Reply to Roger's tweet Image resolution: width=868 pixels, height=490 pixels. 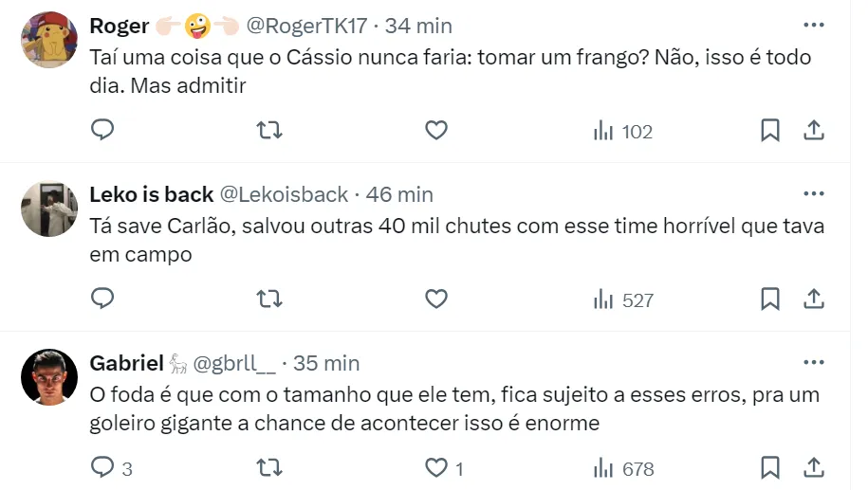(102, 131)
